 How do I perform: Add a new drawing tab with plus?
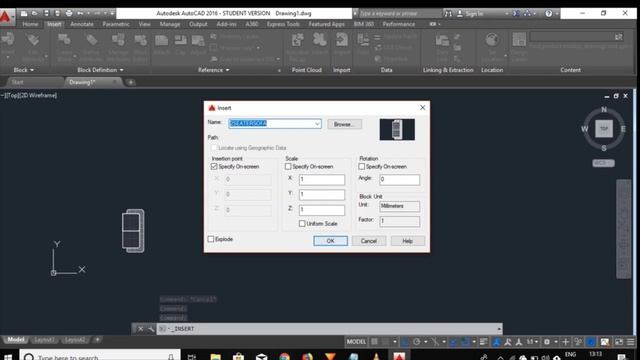(x=131, y=82)
